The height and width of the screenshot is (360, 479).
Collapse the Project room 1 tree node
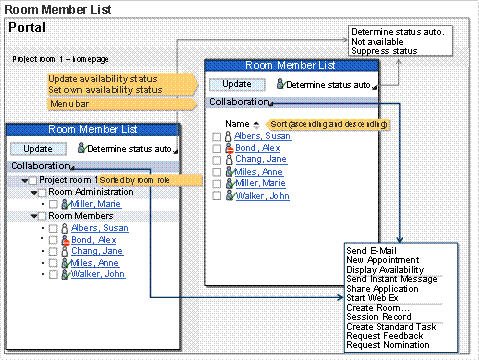click(25, 181)
